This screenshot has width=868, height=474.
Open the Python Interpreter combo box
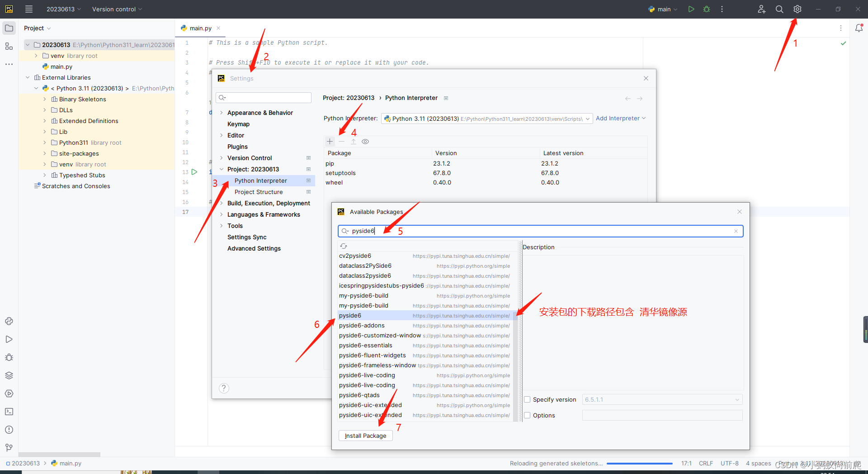(487, 118)
